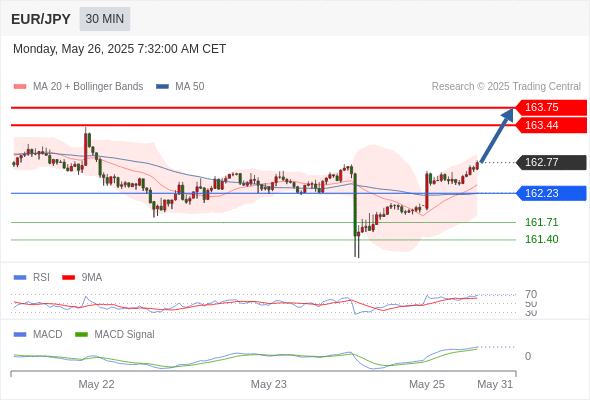
Task: Click the EUR/JPY symbol title
Action: 41,19
